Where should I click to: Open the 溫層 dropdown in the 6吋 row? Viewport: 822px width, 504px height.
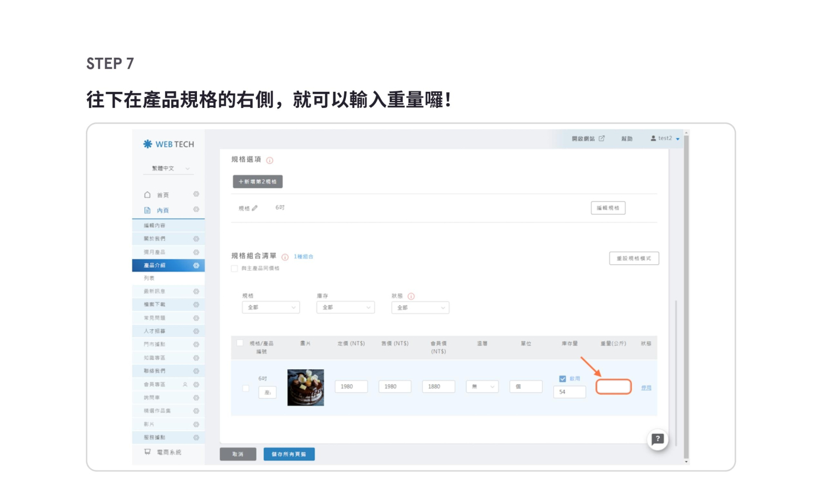(x=482, y=387)
